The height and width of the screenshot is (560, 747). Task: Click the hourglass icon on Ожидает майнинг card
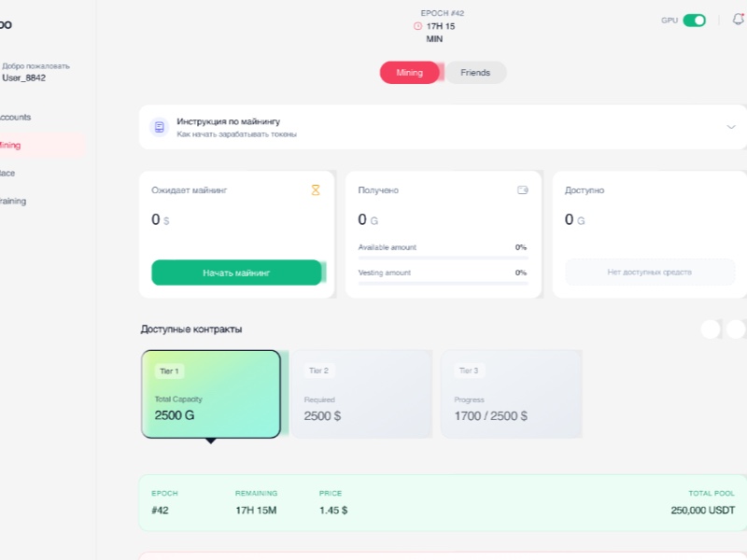coord(317,189)
